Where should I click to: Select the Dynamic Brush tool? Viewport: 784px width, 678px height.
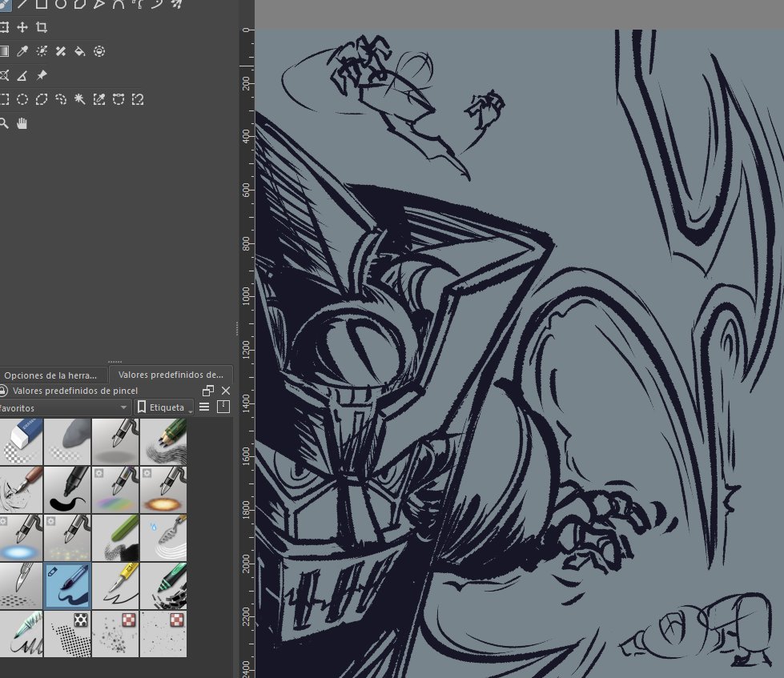click(x=157, y=5)
